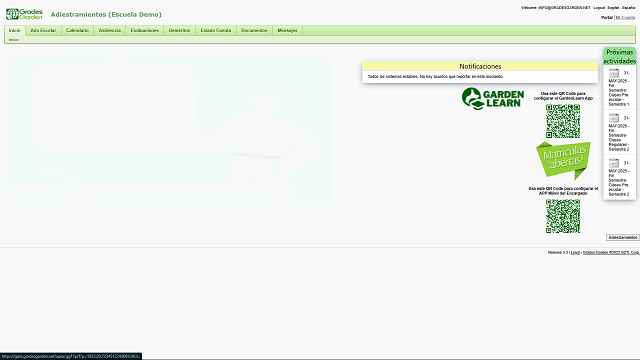The image size is (640, 360).
Task: Open the Legal footer link
Action: (575, 253)
